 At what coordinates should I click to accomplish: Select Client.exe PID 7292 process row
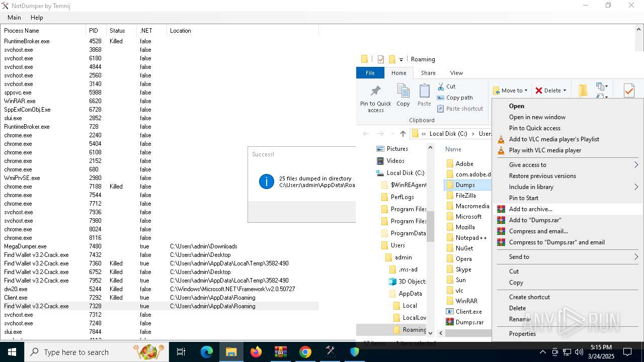click(160, 298)
